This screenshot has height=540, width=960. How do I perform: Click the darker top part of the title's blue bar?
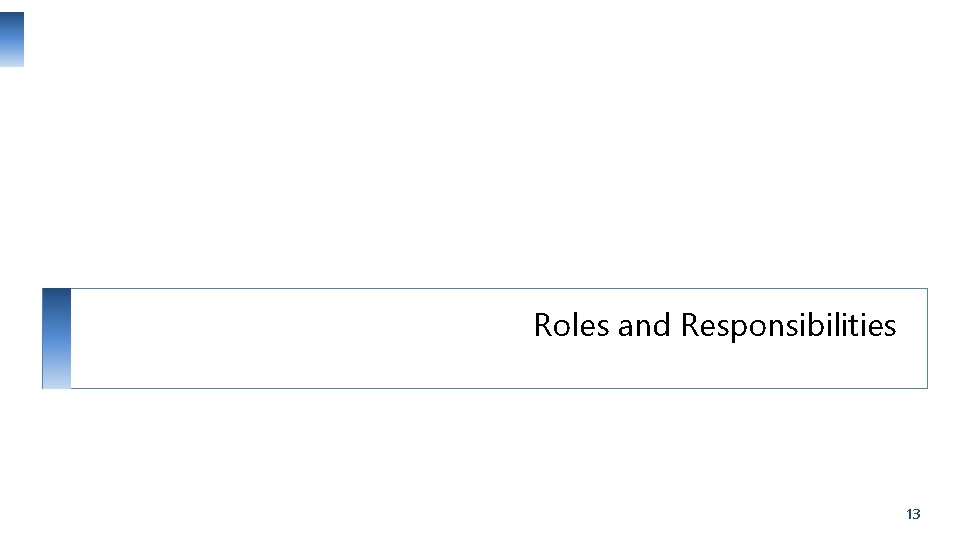click(x=56, y=300)
